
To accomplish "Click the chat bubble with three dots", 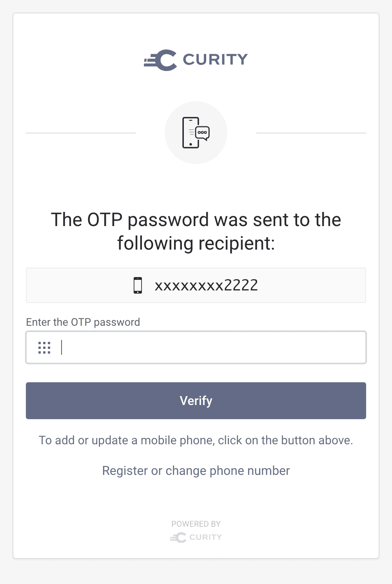I will (x=202, y=133).
